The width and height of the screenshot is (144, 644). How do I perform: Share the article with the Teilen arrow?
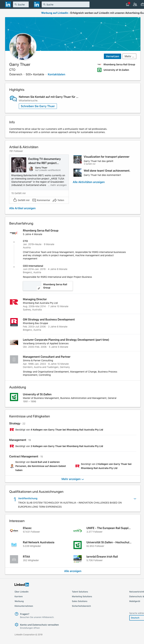[x=58, y=200]
